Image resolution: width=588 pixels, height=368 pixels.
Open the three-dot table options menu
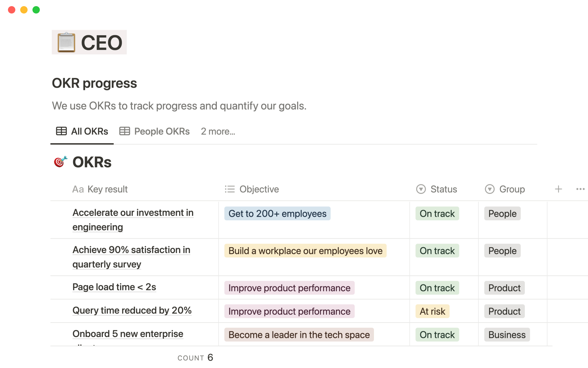[580, 189]
